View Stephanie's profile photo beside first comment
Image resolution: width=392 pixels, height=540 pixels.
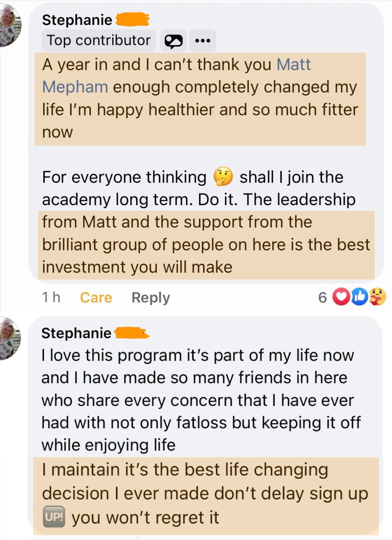coord(10,26)
